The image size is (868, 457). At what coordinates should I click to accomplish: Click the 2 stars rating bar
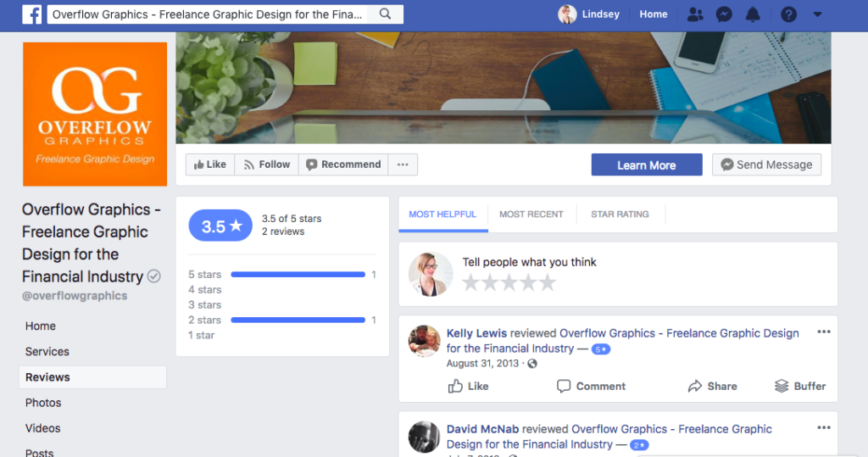pyautogui.click(x=298, y=320)
